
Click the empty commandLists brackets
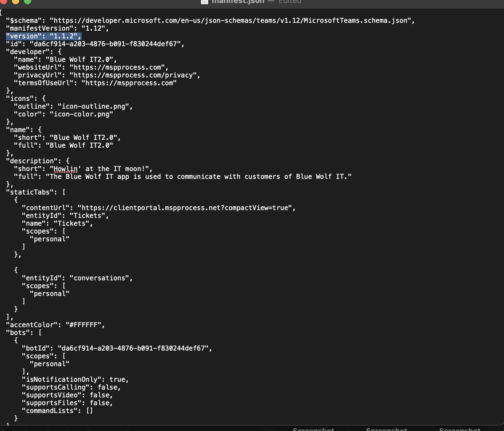(89, 411)
